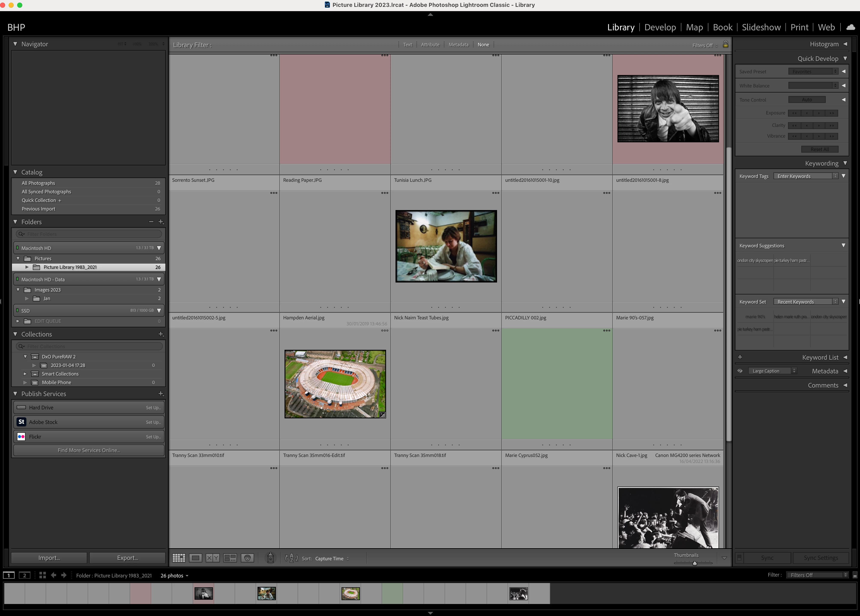
Task: Click the Import... button
Action: [x=49, y=557]
